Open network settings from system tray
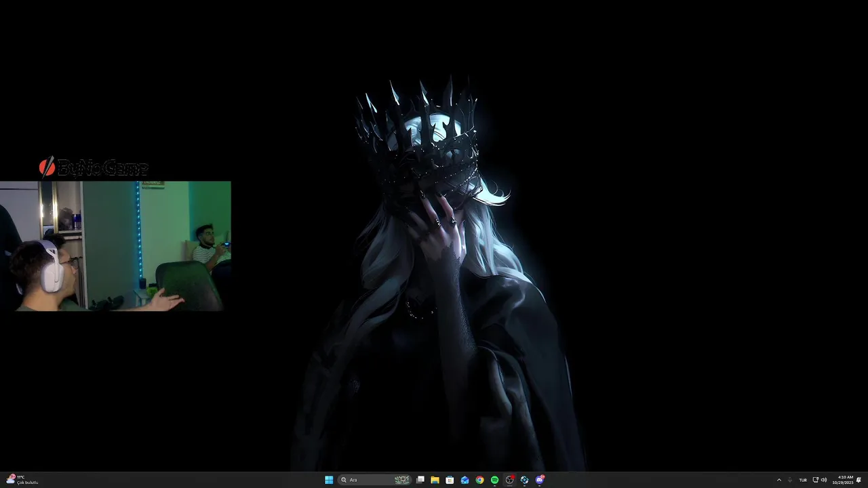868x488 pixels. click(815, 480)
